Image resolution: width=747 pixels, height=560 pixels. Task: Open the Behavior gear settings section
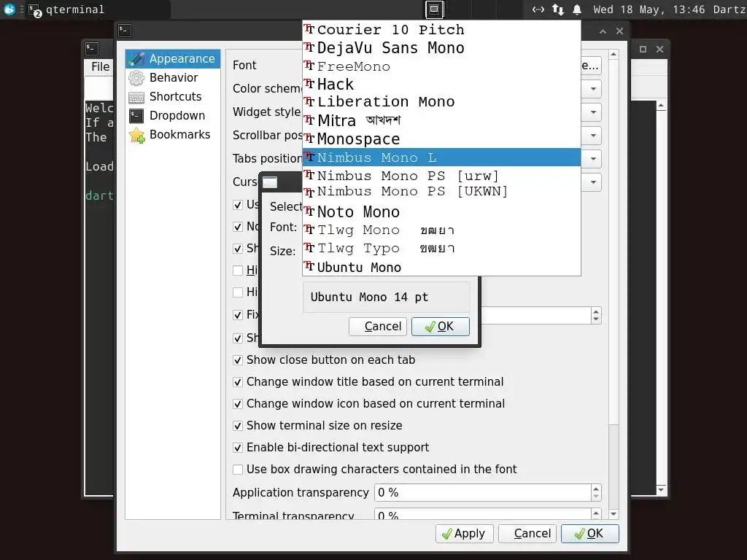click(172, 77)
